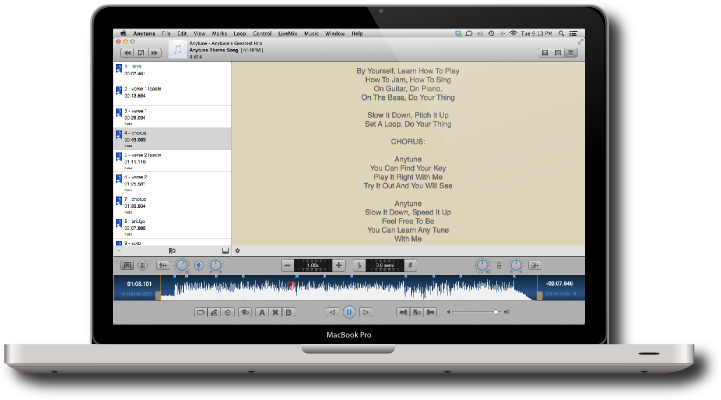Select mark 6 verse 2
The width and height of the screenshot is (721, 400).
coord(172,183)
